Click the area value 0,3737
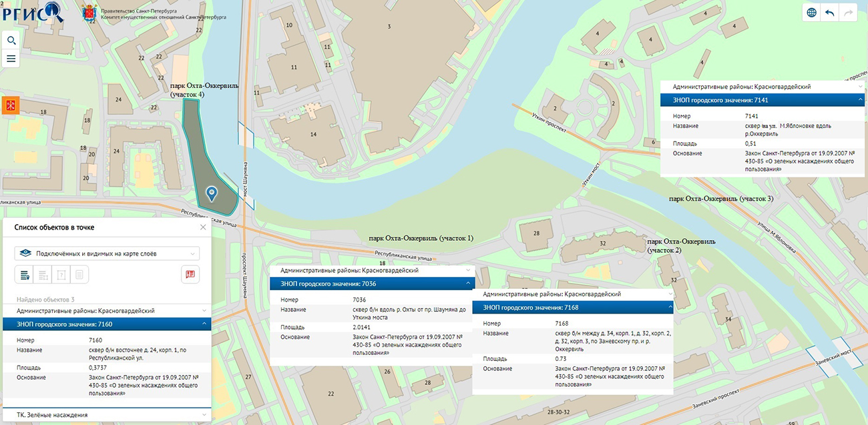 point(99,368)
